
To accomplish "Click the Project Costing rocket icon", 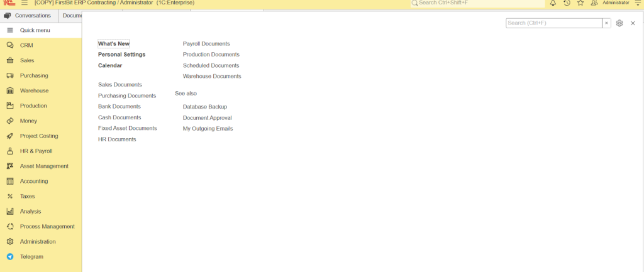I will tap(10, 136).
